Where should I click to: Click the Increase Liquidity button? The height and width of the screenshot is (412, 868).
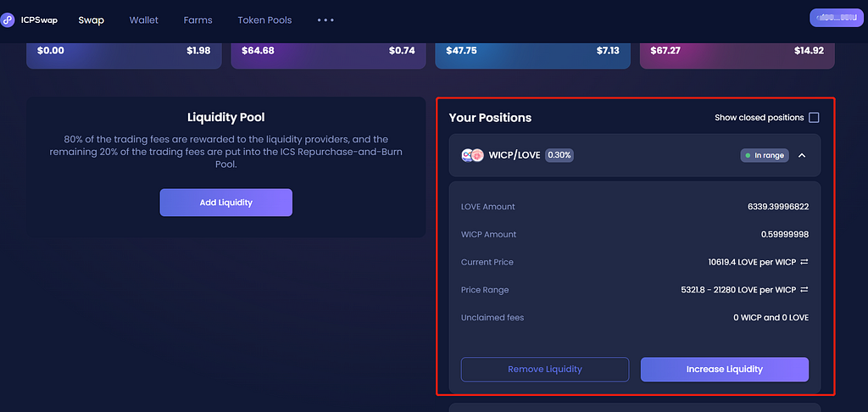click(x=725, y=370)
